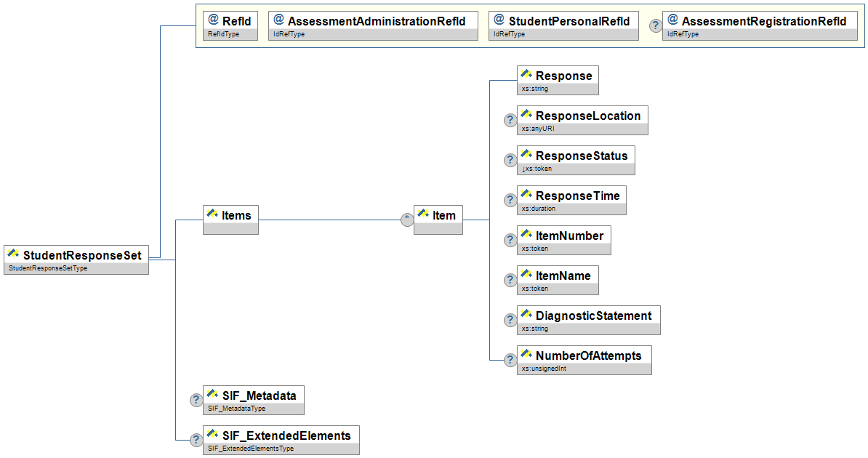Click the question mark icon beside ResponseLocation
868x458 pixels.
click(x=511, y=121)
